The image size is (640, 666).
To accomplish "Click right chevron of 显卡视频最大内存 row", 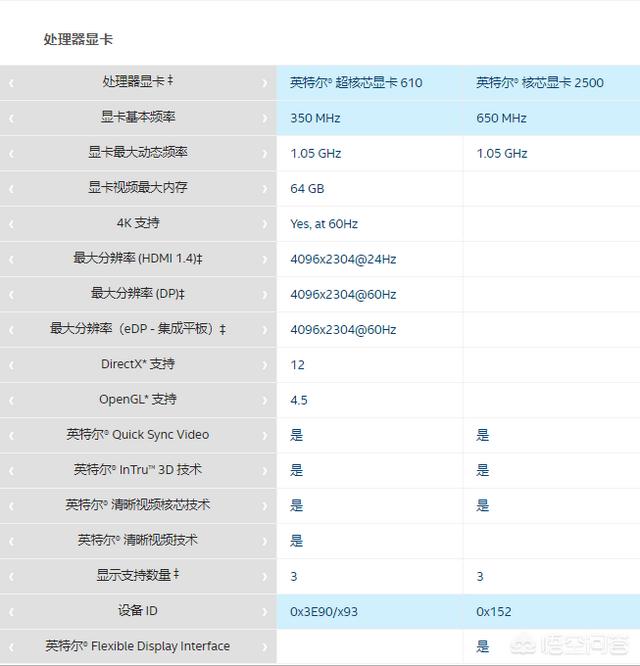I will click(265, 189).
